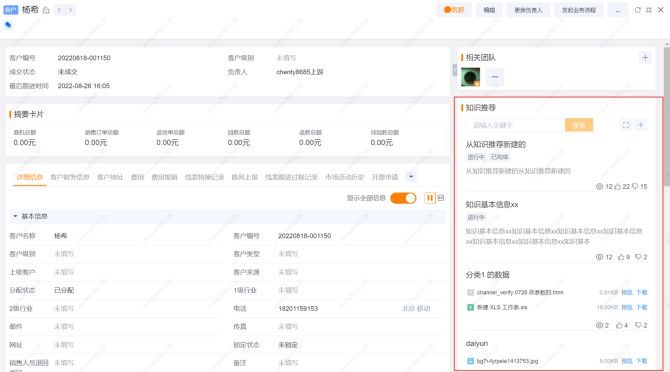Open the 线索转换记录 tab

pyautogui.click(x=204, y=177)
